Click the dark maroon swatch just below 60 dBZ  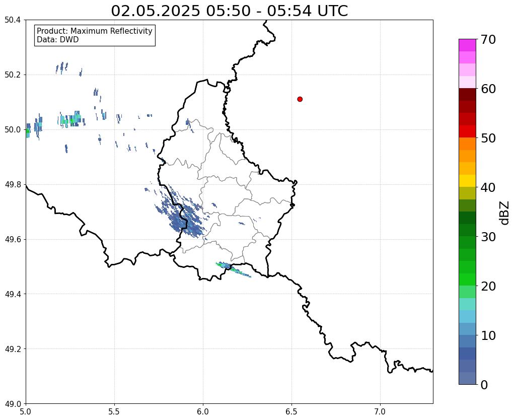pos(467,95)
